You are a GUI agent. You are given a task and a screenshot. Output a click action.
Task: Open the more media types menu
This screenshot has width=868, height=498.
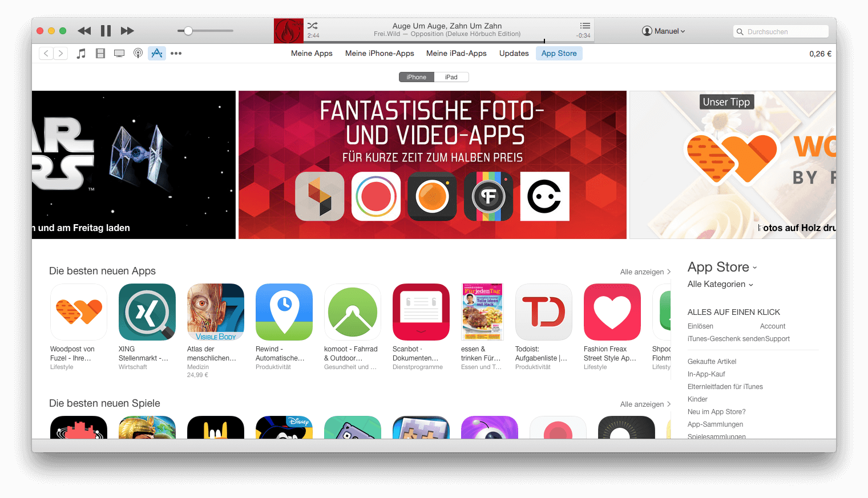click(x=176, y=54)
